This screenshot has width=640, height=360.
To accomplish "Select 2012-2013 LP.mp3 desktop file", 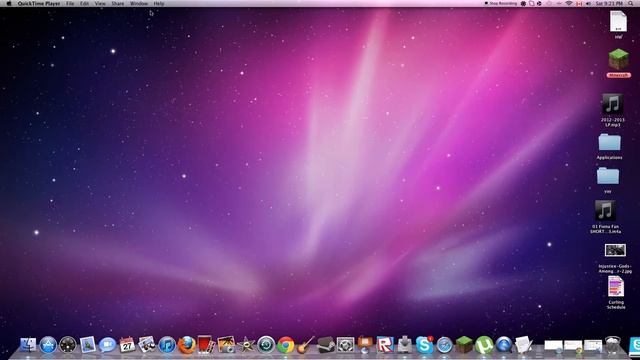I will point(612,104).
